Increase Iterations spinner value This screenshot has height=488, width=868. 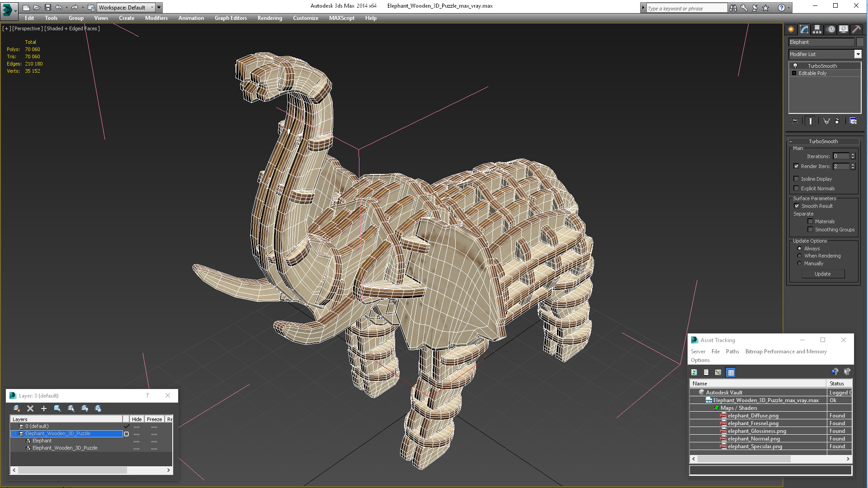853,155
